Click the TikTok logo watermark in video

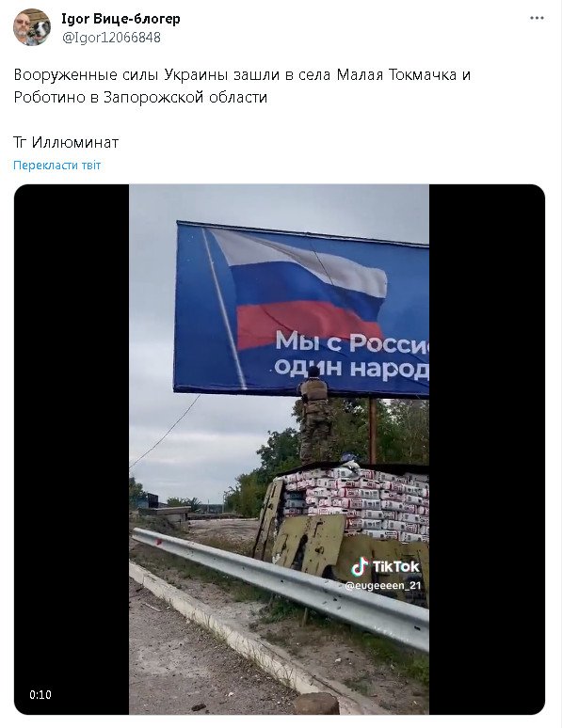click(385, 566)
